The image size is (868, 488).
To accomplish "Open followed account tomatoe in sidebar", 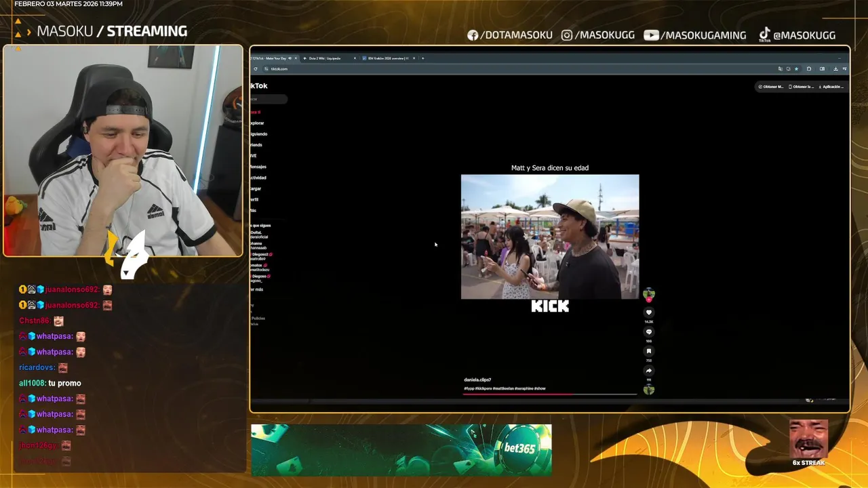I will (260, 267).
